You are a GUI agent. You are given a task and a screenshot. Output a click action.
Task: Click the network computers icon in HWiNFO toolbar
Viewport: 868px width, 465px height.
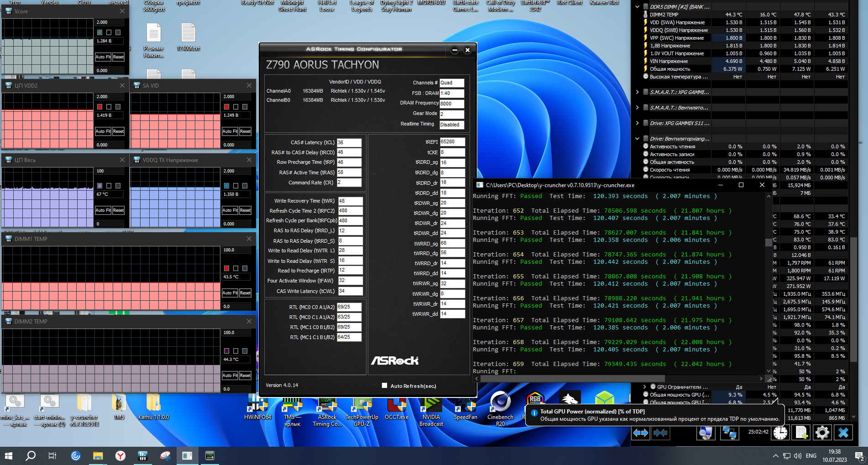(x=729, y=433)
